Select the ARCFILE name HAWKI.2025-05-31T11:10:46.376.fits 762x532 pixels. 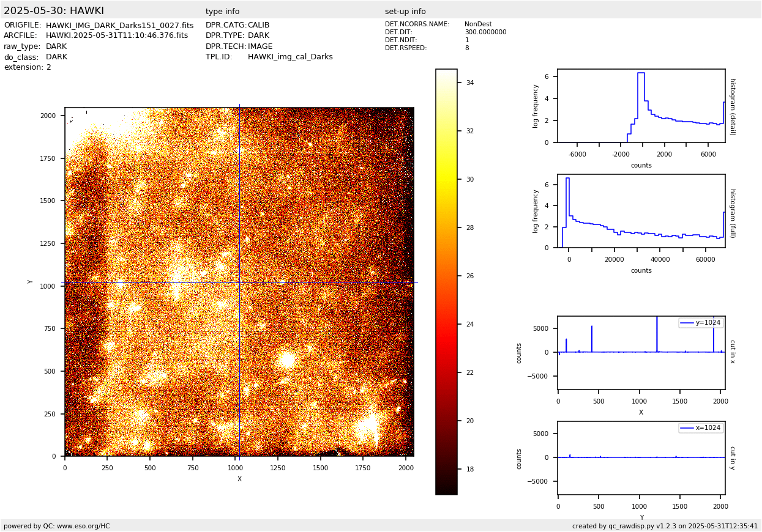coord(117,36)
